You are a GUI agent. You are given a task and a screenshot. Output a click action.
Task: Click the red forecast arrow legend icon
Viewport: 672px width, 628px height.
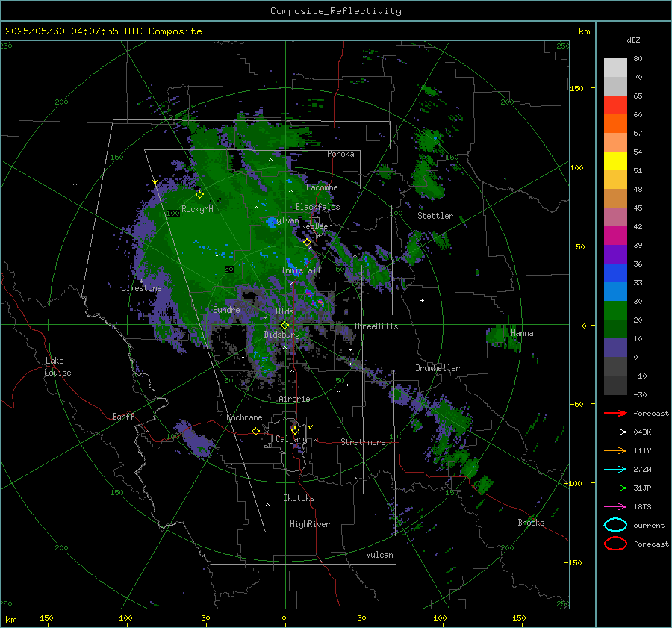615,413
